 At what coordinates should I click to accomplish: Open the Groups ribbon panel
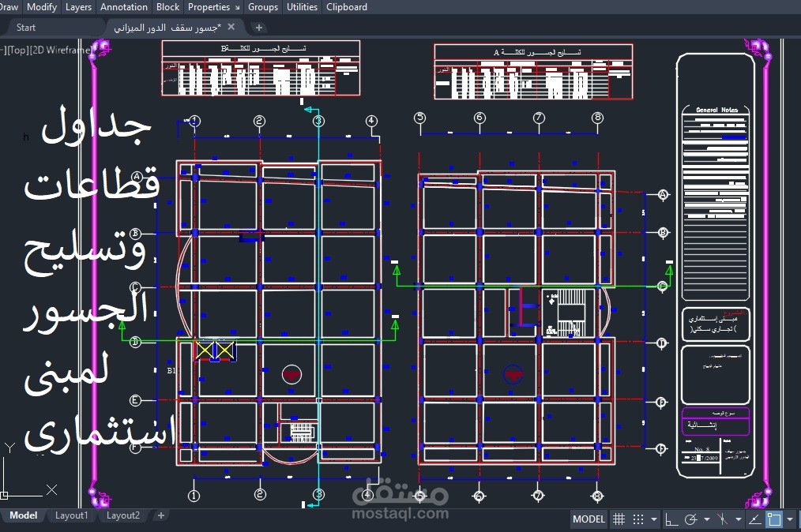pyautogui.click(x=262, y=7)
